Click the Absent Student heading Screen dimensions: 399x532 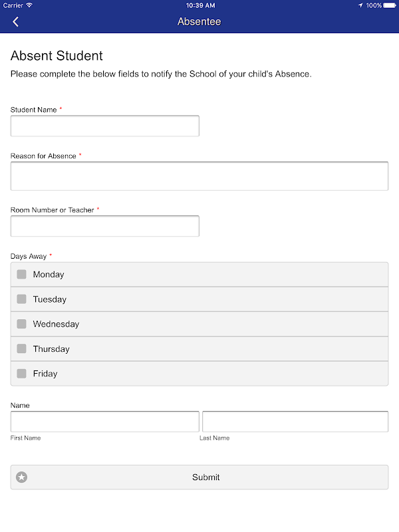pos(57,56)
